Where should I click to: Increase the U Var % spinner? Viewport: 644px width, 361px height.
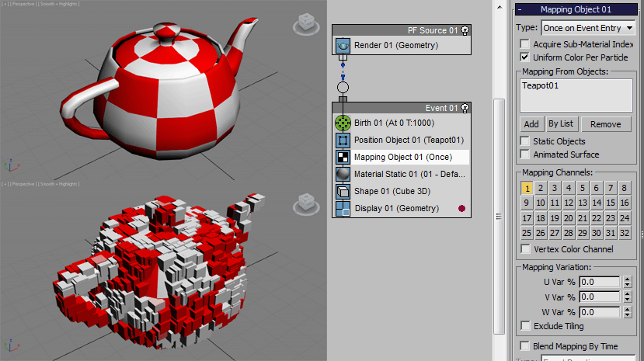tap(628, 279)
